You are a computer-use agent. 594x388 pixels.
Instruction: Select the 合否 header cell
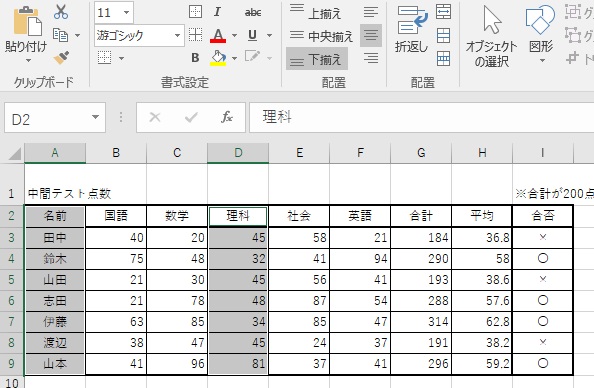(542, 216)
